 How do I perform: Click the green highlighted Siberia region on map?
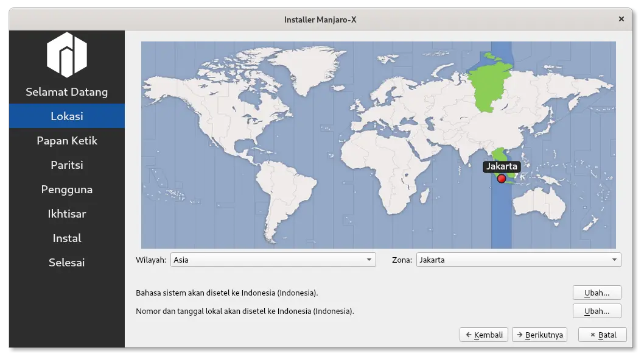click(490, 84)
